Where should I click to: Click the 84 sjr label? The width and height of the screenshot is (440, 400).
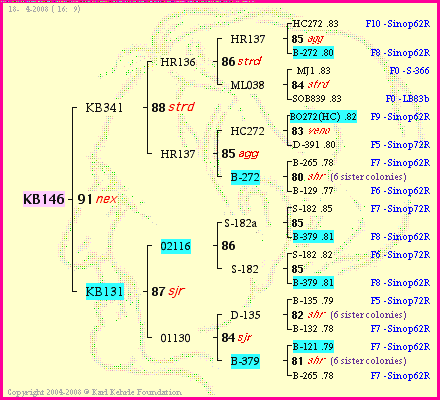(x=236, y=337)
